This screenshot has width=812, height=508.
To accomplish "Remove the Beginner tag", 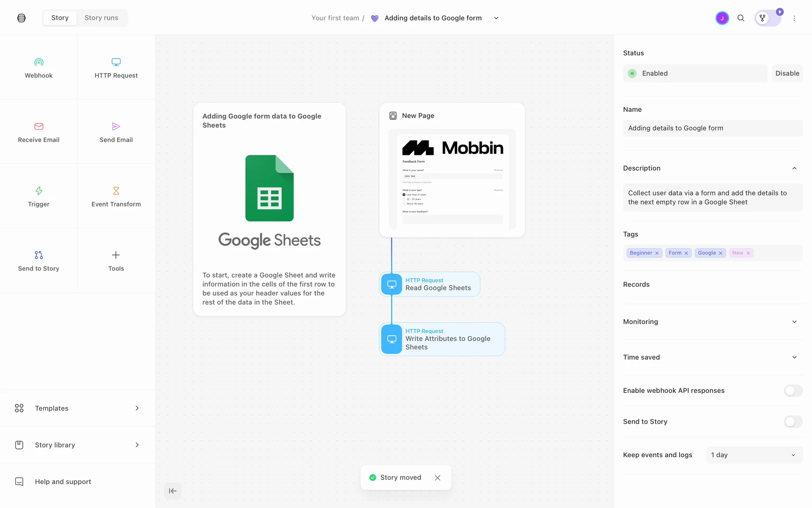I will pos(657,253).
